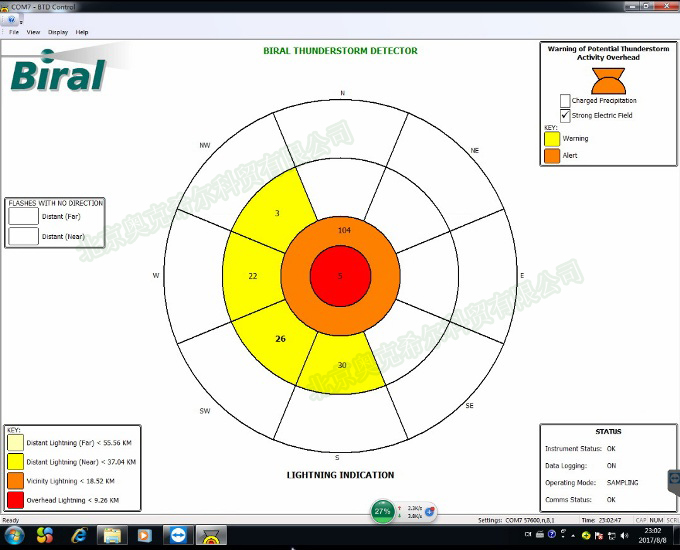
Task: Click the LIGHTNING INDICATION label
Action: (x=340, y=475)
